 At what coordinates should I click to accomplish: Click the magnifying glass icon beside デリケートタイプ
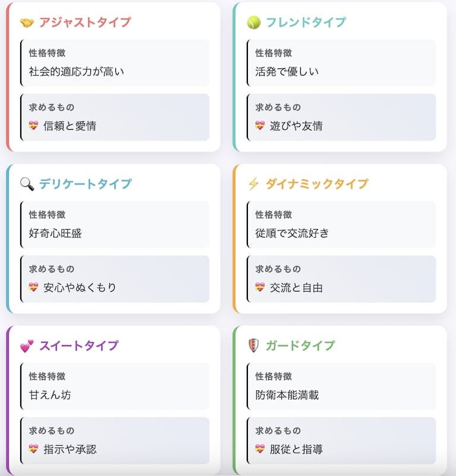click(x=27, y=184)
